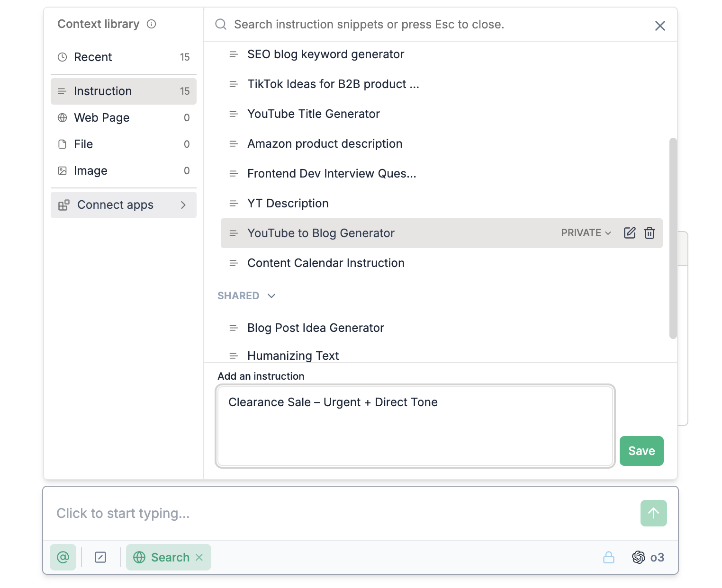722x588 pixels.
Task: Select YT Description snippet
Action: tap(442, 204)
